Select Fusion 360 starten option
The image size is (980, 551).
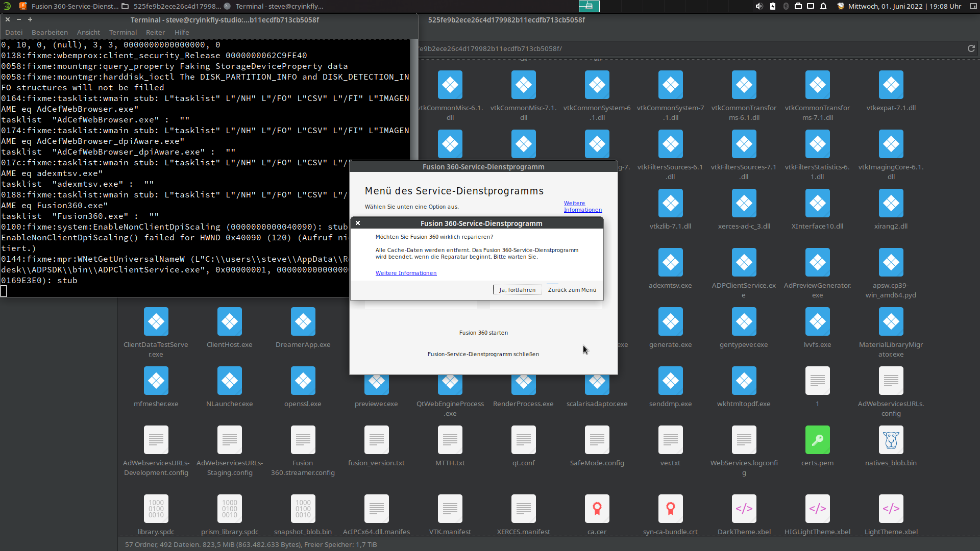(x=483, y=332)
